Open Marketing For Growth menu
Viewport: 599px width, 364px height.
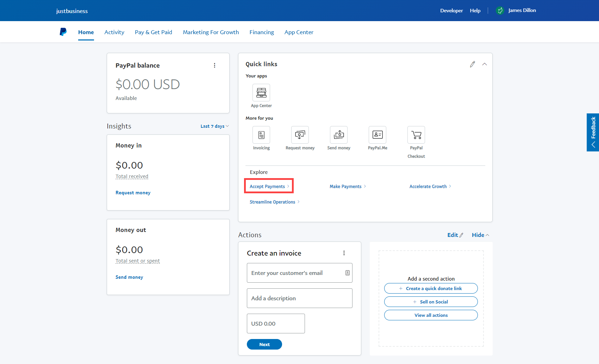pyautogui.click(x=211, y=32)
